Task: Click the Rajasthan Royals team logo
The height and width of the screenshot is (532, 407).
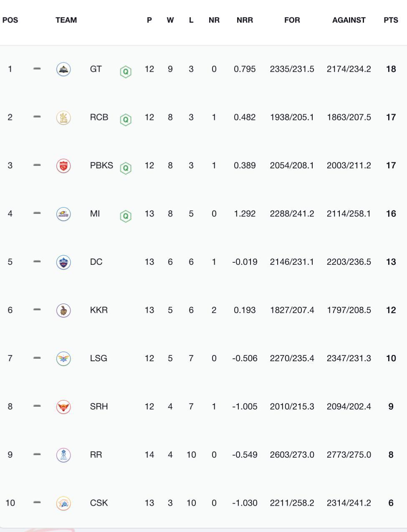Action: [63, 455]
